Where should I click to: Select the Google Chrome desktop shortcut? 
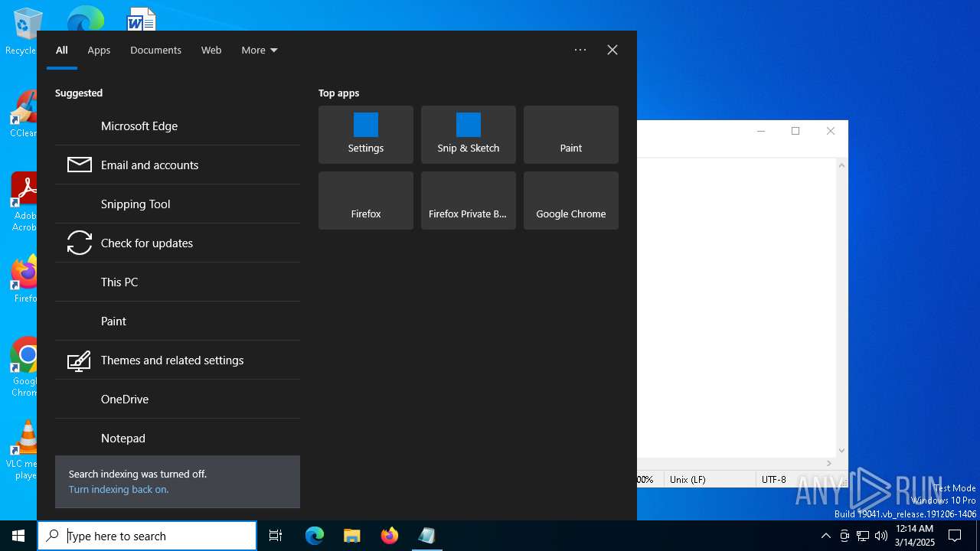[23, 366]
